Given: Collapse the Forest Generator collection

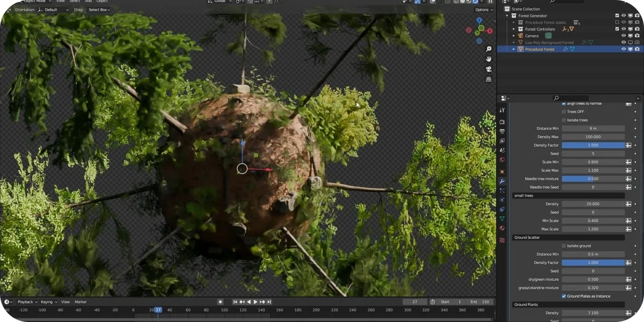Looking at the screenshot, I should (x=508, y=16).
